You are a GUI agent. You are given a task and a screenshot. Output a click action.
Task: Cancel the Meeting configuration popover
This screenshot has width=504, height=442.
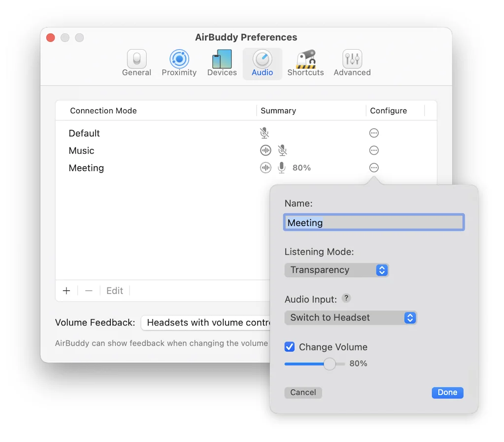pyautogui.click(x=303, y=392)
